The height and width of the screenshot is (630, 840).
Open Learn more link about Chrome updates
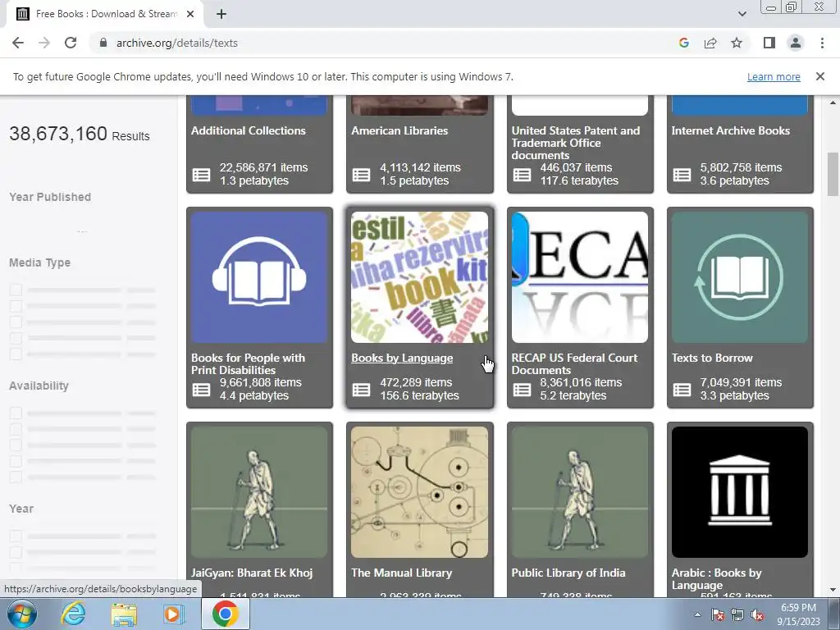click(x=774, y=76)
